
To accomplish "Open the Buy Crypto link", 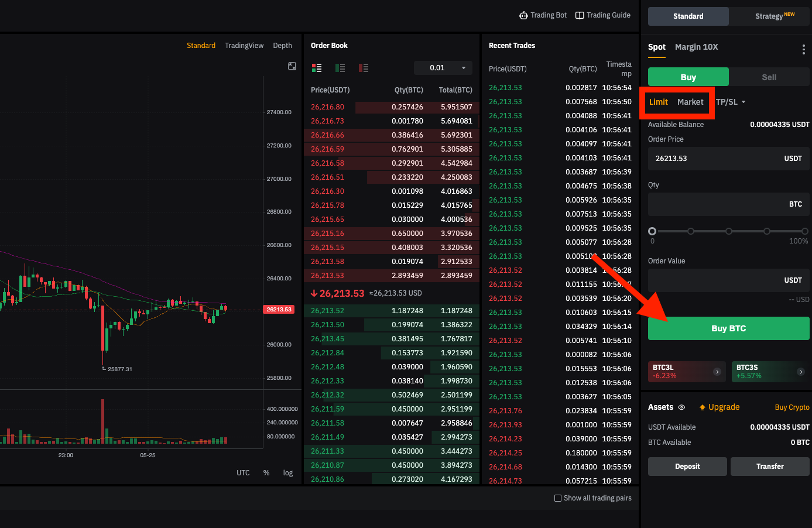I will (x=792, y=407).
